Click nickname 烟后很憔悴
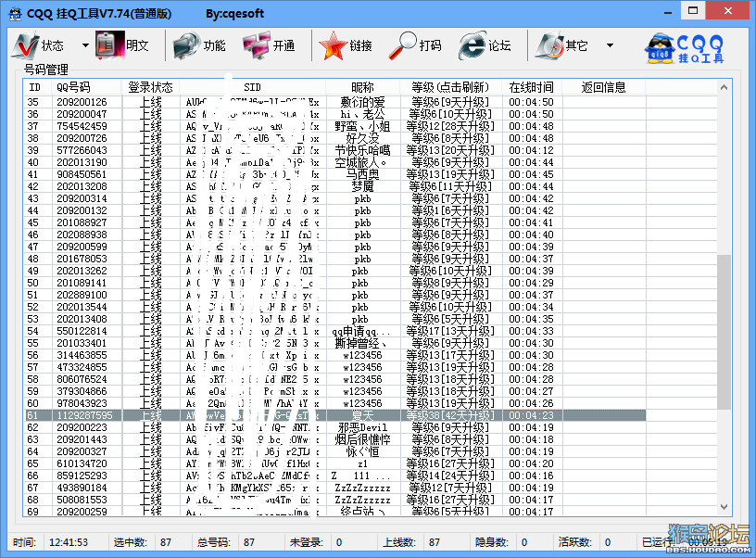 tap(362, 440)
